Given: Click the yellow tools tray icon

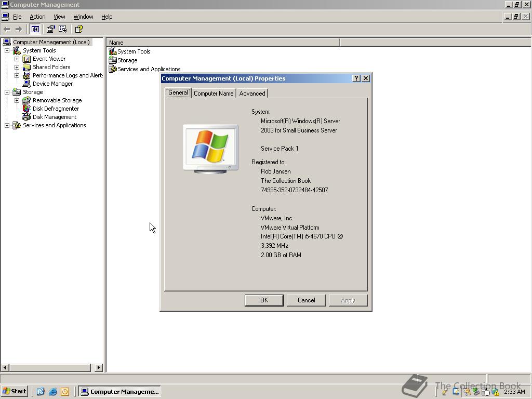Looking at the screenshot, I should pyautogui.click(x=467, y=392).
